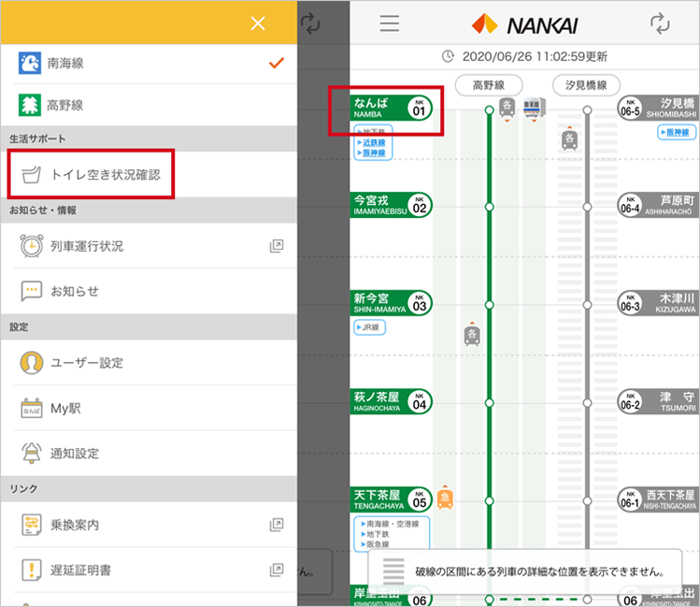
Task: Click the user avatar icon
Action: coord(32,362)
